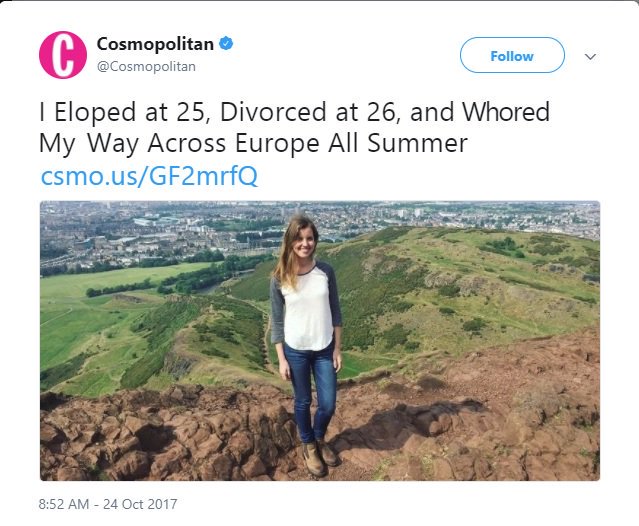Viewport: 639px width, 526px height.
Task: Click the Cosmopolitan pink profile avatar
Action: point(62,55)
